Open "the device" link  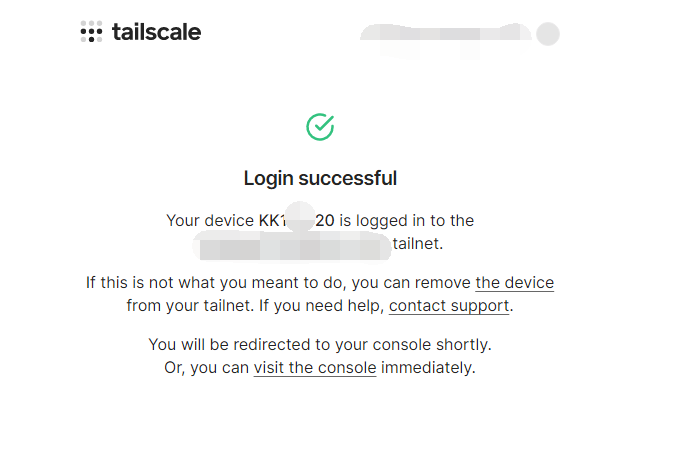pyautogui.click(x=514, y=283)
